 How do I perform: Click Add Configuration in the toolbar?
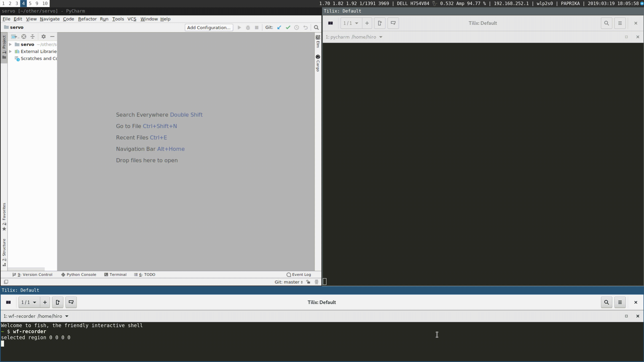click(209, 27)
